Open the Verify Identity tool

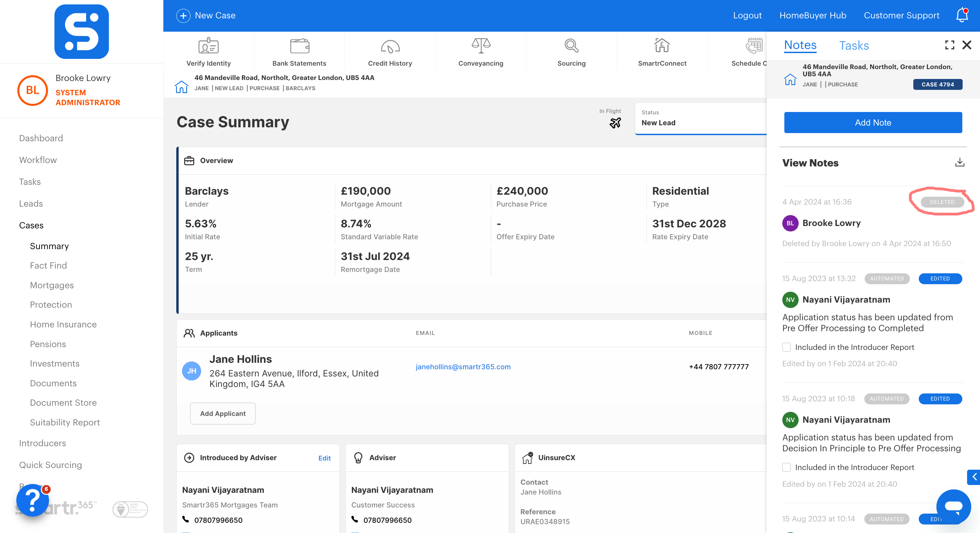209,51
